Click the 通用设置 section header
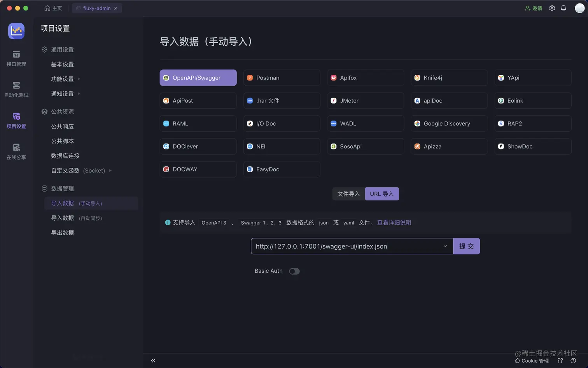This screenshot has height=368, width=588. coord(58,49)
